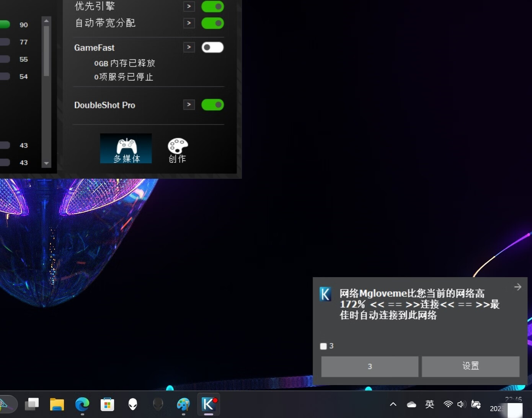Open the dark Alienhead app on the taskbar

pyautogui.click(x=158, y=404)
